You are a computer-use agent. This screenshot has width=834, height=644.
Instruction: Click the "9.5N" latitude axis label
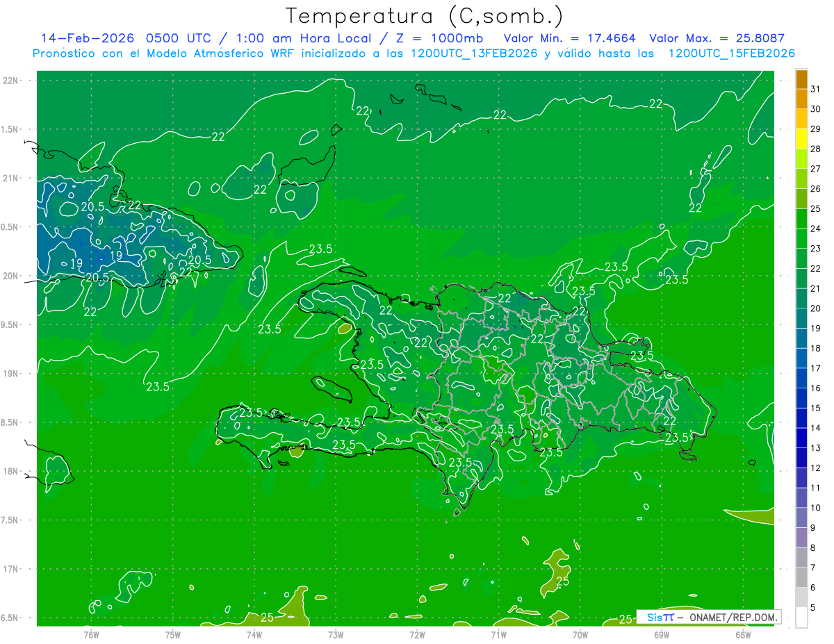coord(11,324)
